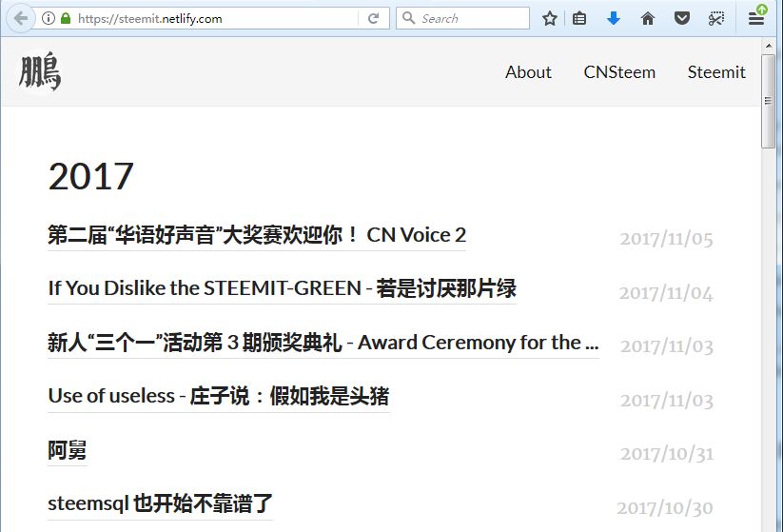Screen dimensions: 783x532
Task: Open the browser hamburger menu
Action: (756, 18)
